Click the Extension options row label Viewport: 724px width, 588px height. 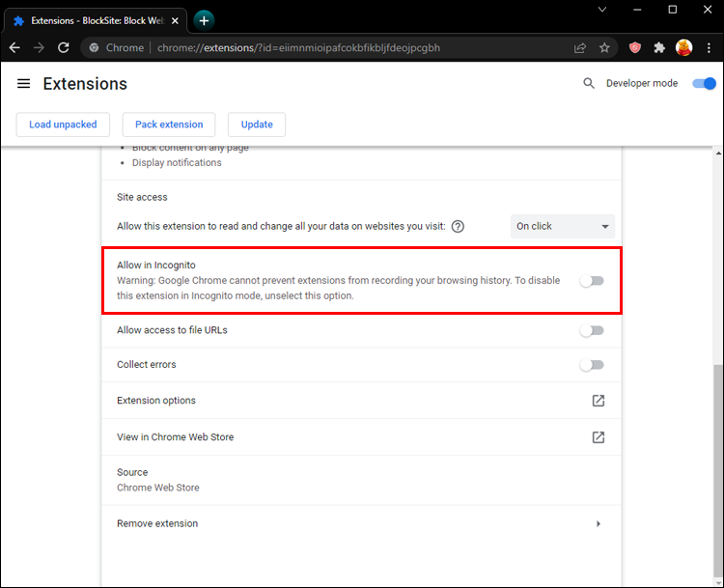point(156,401)
